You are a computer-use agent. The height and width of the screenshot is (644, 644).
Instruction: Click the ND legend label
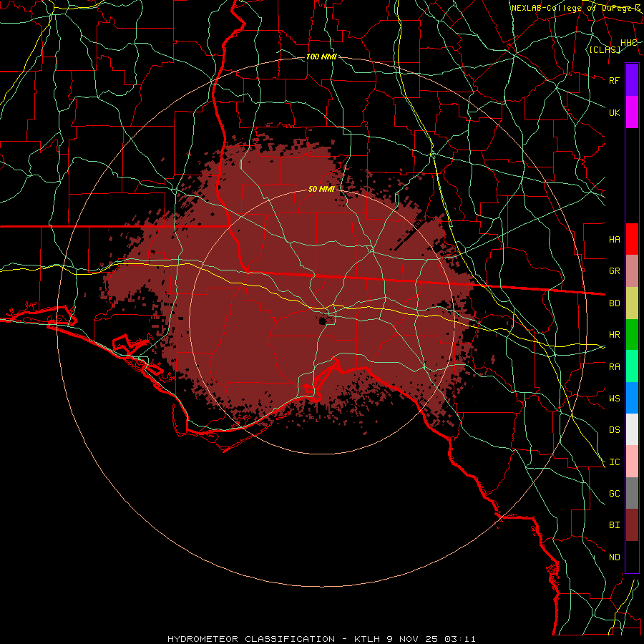[x=614, y=557]
